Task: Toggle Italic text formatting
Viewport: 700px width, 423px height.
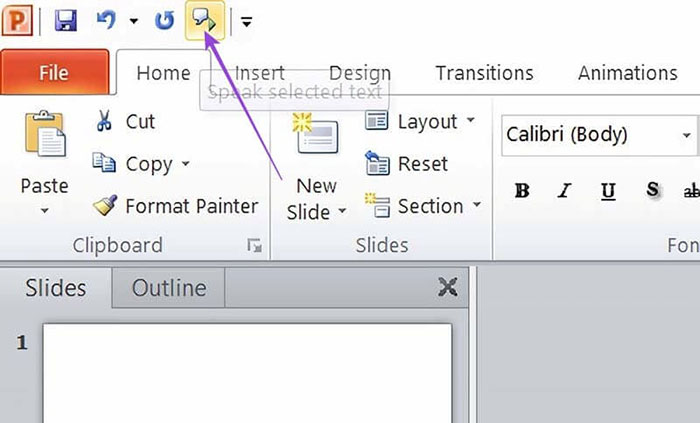Action: (x=565, y=190)
